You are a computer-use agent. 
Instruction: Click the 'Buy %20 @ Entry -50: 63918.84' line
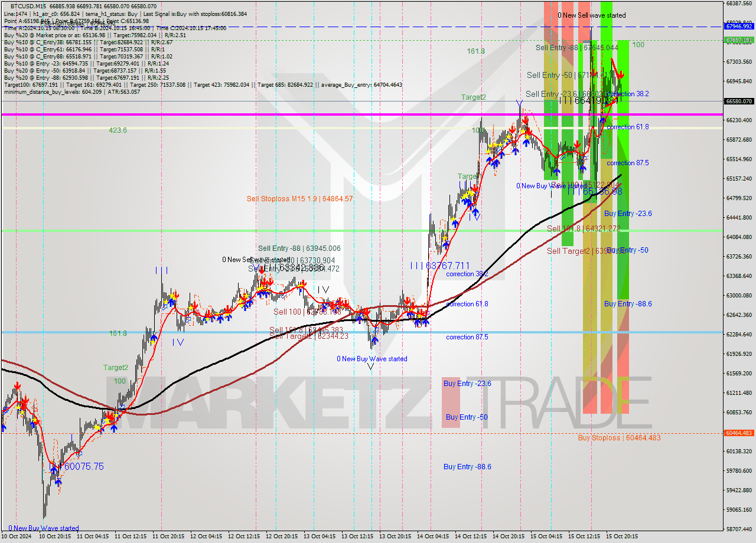(x=85, y=71)
